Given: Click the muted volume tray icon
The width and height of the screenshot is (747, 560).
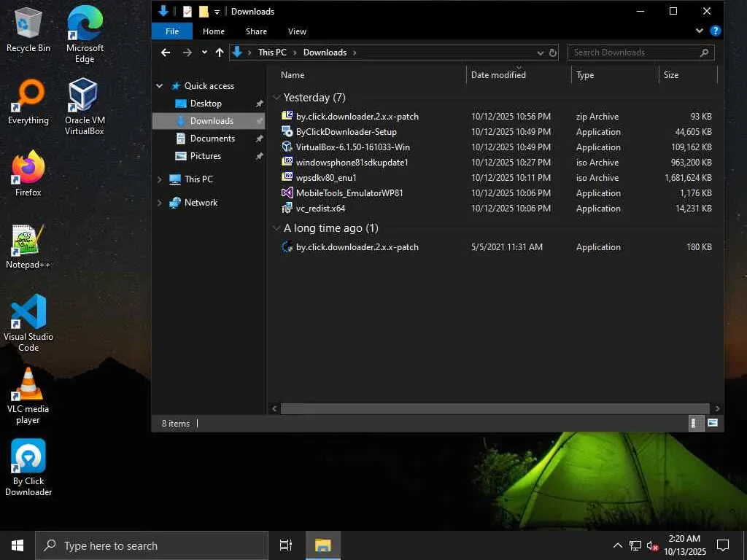Looking at the screenshot, I should pos(652,545).
